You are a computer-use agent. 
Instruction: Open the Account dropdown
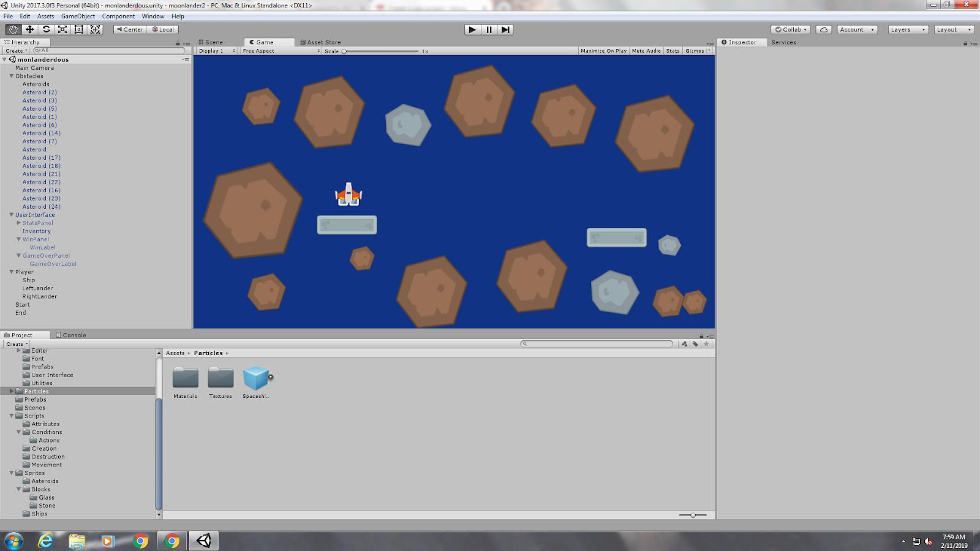(857, 29)
